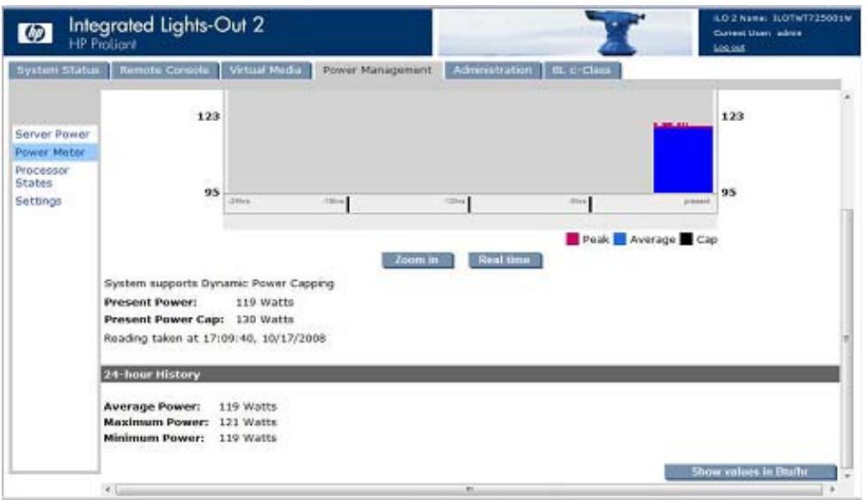Click the iLO 2 Name text in header
The image size is (867, 504).
(782, 18)
